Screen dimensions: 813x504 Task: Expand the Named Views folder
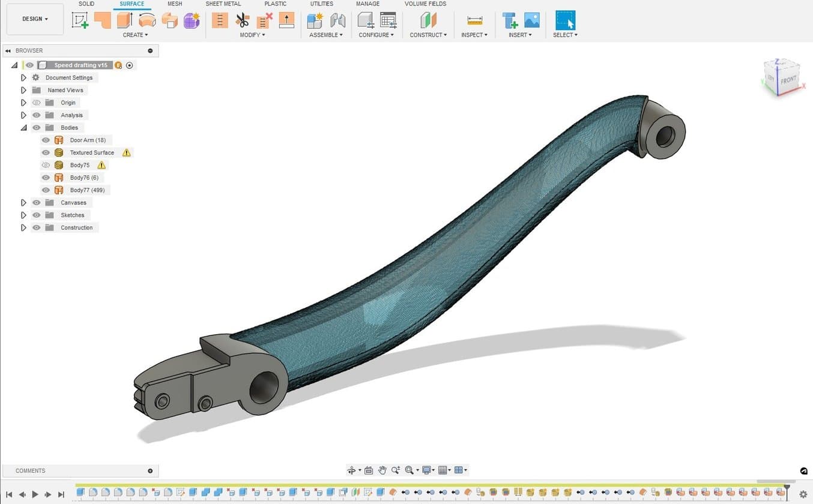pyautogui.click(x=24, y=90)
